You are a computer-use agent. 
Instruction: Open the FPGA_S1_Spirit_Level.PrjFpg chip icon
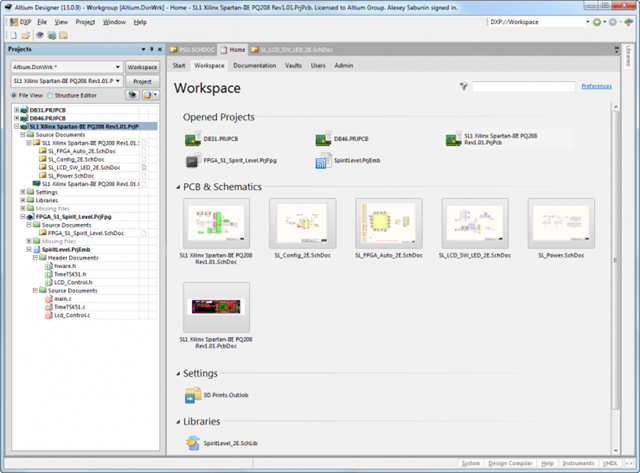pyautogui.click(x=192, y=160)
